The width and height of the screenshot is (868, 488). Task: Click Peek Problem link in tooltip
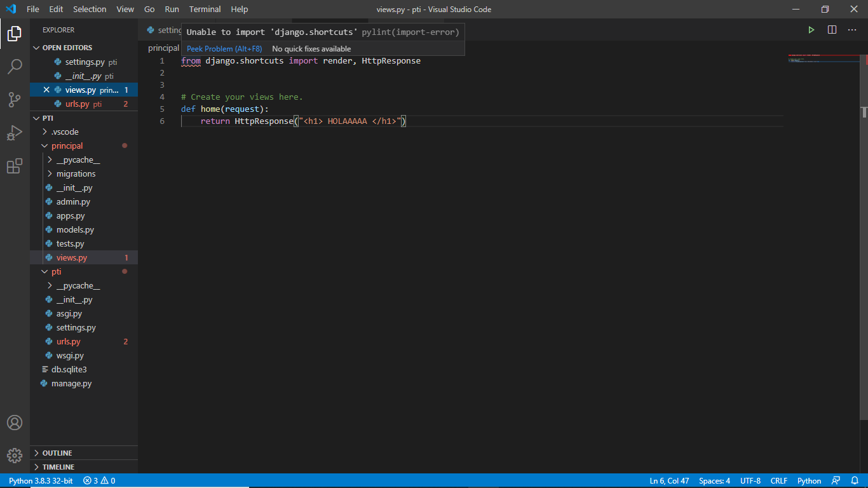pyautogui.click(x=224, y=49)
